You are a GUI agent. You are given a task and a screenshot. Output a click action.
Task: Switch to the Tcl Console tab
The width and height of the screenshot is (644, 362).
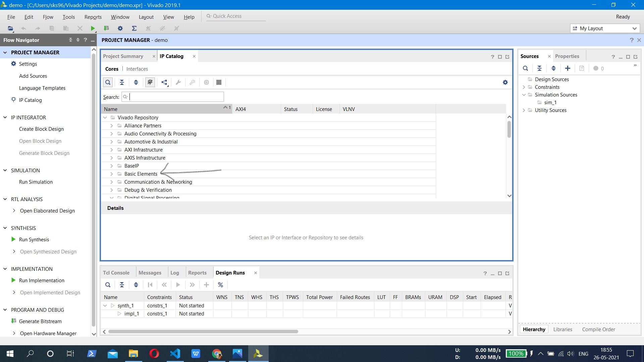116,273
